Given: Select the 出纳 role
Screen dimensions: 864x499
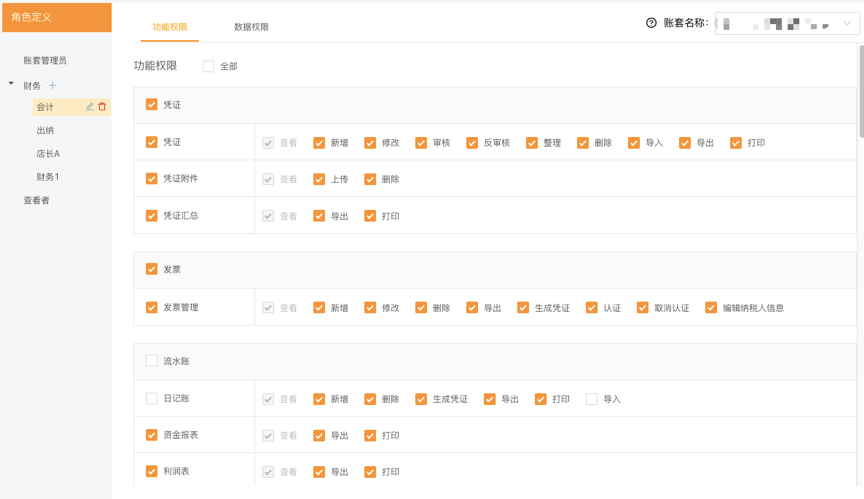Looking at the screenshot, I should pyautogui.click(x=46, y=131).
